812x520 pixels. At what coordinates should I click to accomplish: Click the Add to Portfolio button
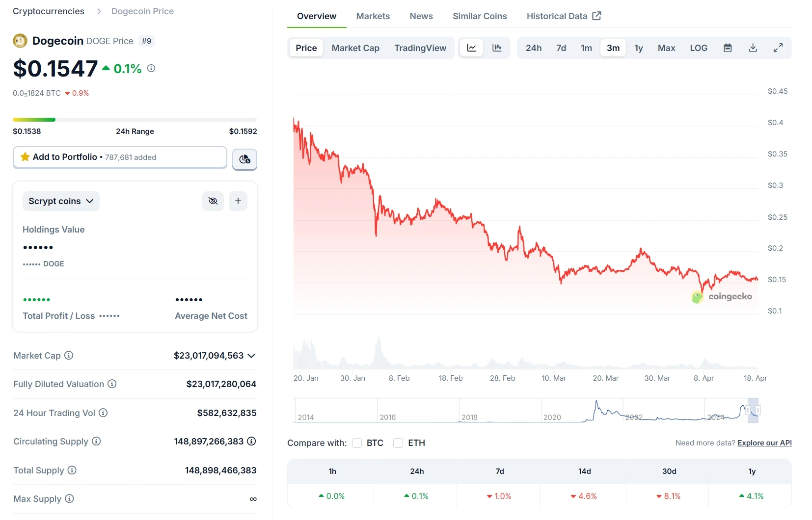coord(119,157)
